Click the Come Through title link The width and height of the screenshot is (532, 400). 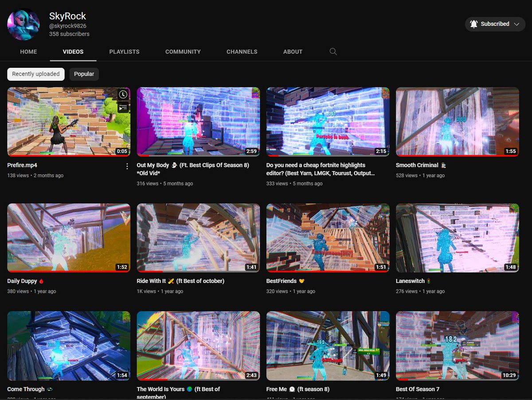pyautogui.click(x=30, y=389)
